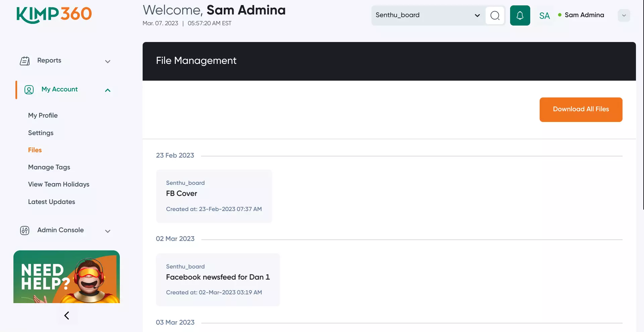Open notifications via the bell icon

click(520, 15)
